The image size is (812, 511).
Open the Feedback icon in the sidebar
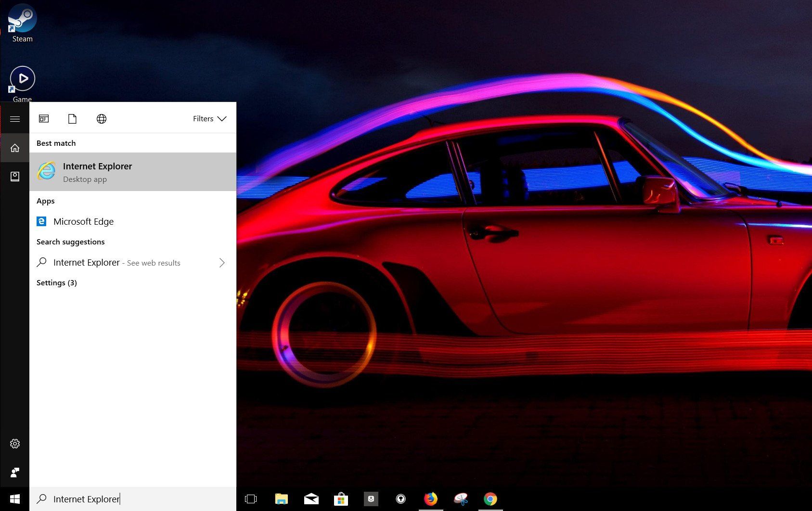point(15,473)
